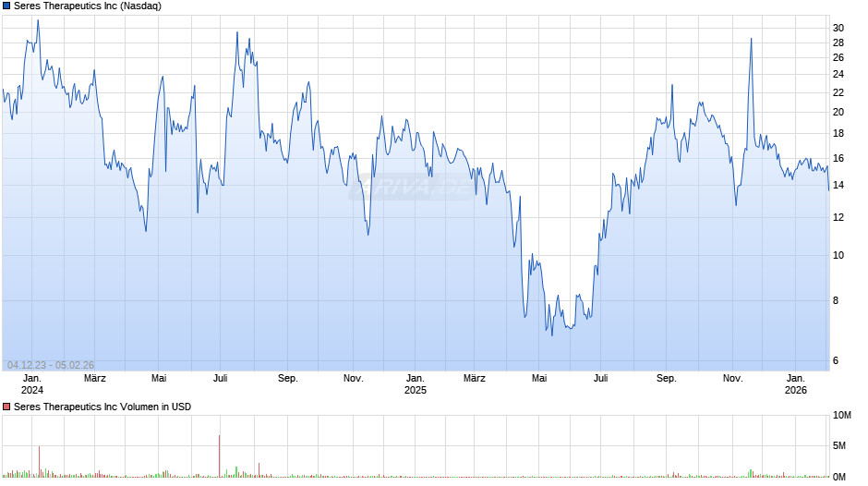Click the price peak at the start of 2024
This screenshot has width=868, height=486.
38,20
